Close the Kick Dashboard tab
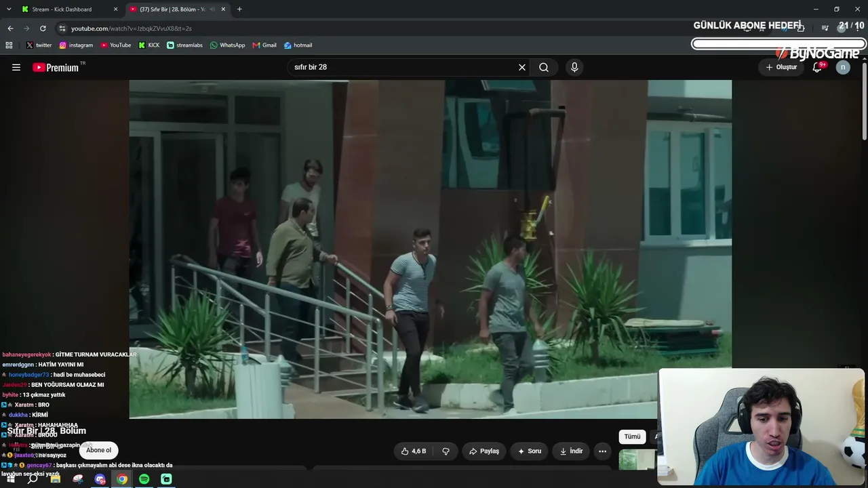The height and width of the screenshot is (488, 868). tap(115, 9)
